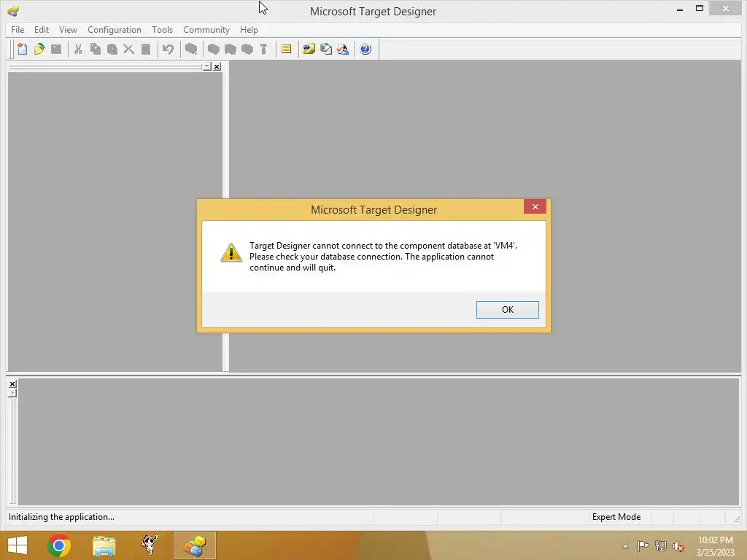Click the Paste toolbar icon

112,49
